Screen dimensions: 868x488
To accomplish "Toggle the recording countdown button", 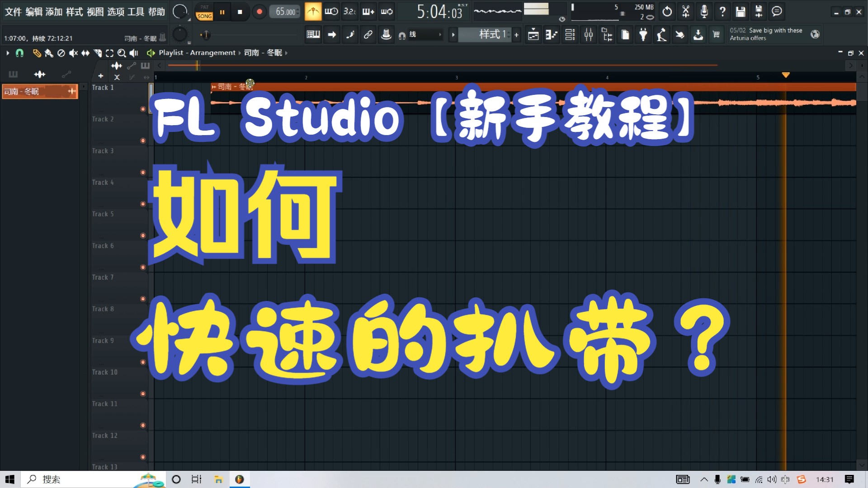I will [349, 12].
